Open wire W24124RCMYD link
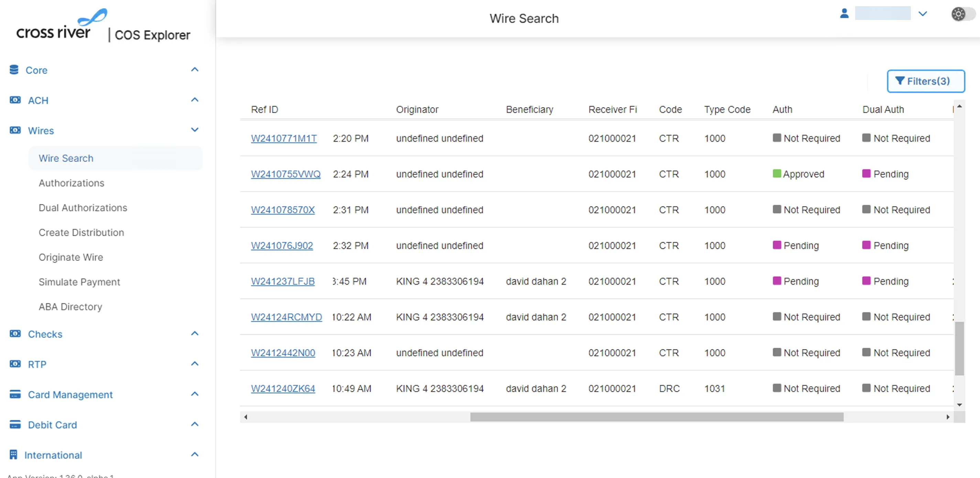 click(x=286, y=317)
